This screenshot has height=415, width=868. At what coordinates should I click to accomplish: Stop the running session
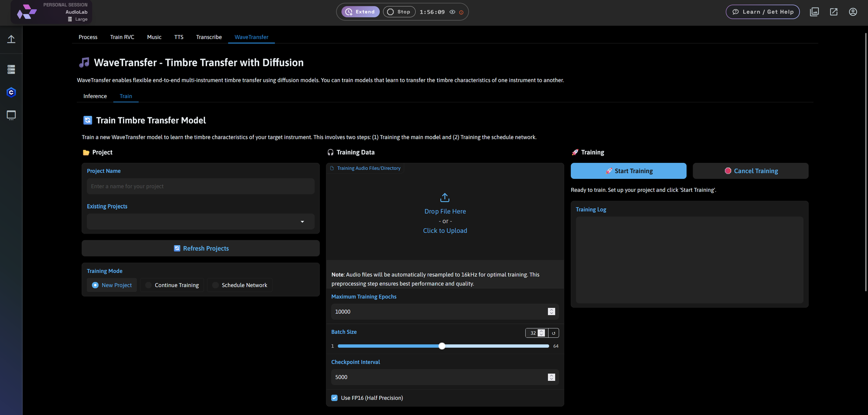(399, 12)
